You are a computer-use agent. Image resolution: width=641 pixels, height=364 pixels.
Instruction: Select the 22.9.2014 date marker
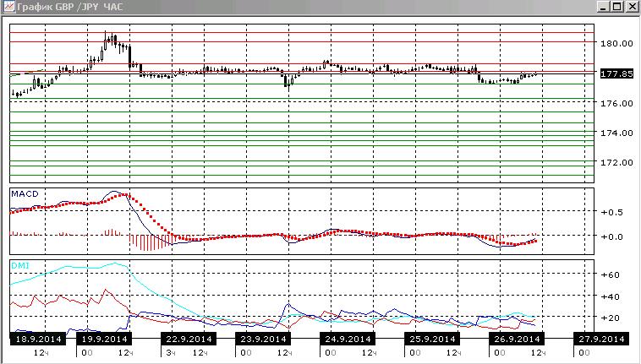[189, 340]
